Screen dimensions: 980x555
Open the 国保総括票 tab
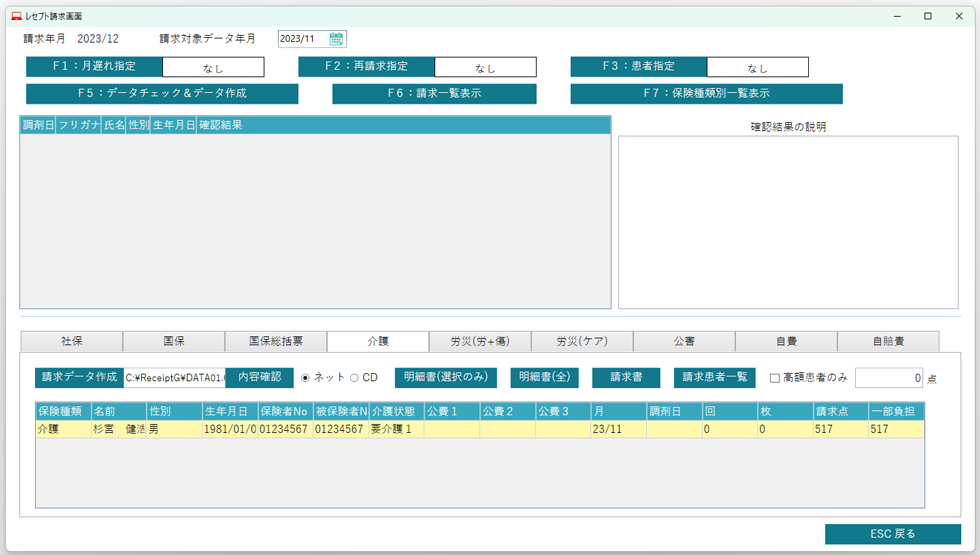pos(276,341)
